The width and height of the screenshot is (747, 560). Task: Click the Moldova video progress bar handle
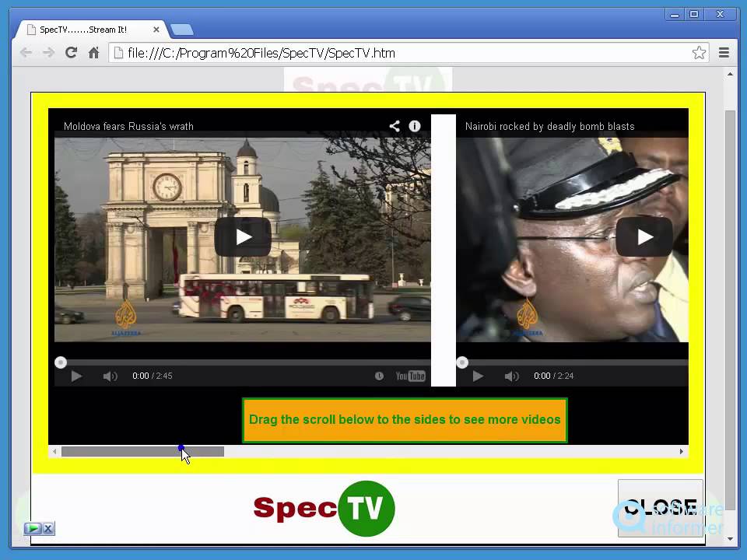tap(61, 362)
